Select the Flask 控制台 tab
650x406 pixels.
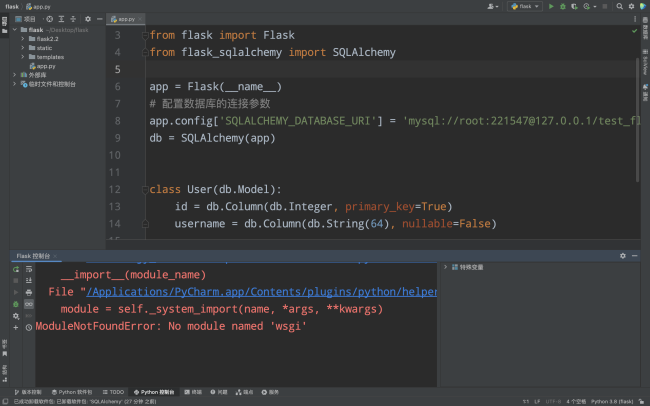33,256
